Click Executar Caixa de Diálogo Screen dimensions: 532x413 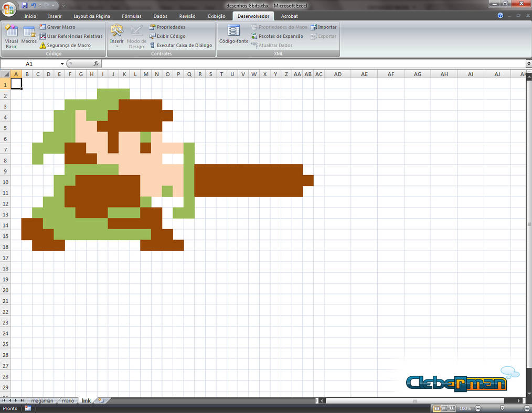(x=181, y=45)
